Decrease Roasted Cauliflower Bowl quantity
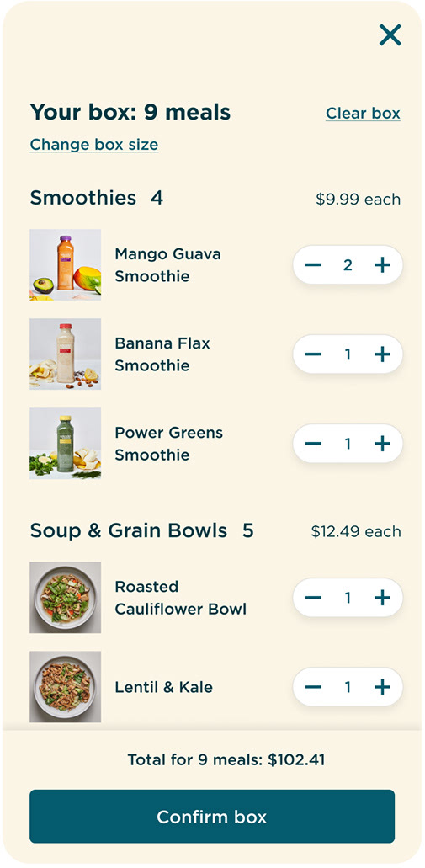 [313, 598]
